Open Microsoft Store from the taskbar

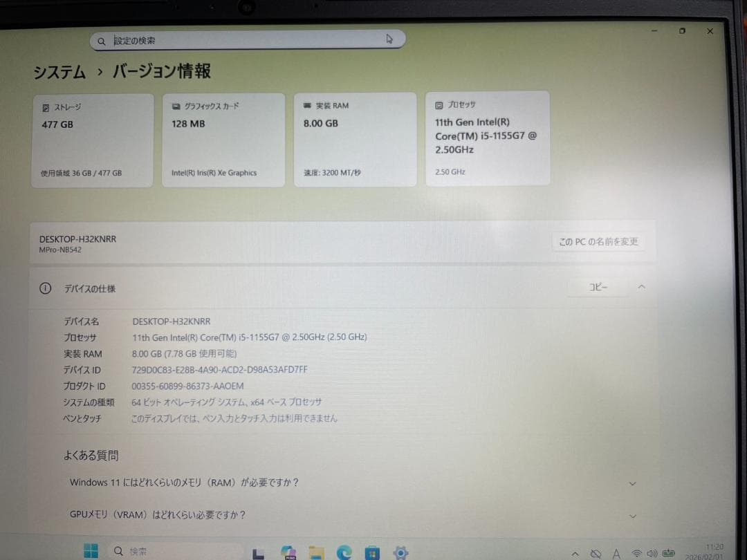tap(371, 552)
